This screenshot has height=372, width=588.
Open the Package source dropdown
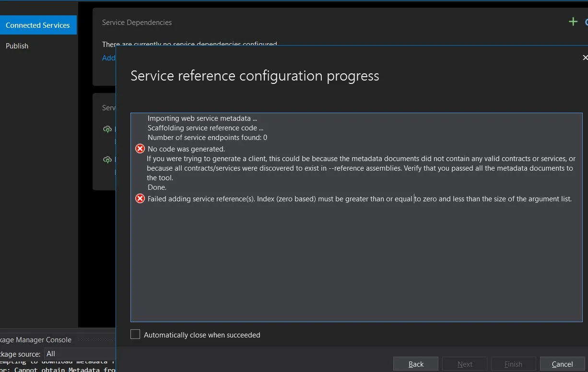[79, 354]
